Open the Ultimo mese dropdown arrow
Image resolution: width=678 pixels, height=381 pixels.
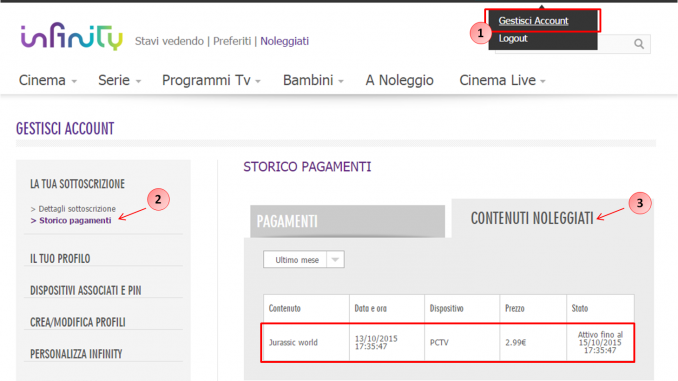click(x=335, y=259)
